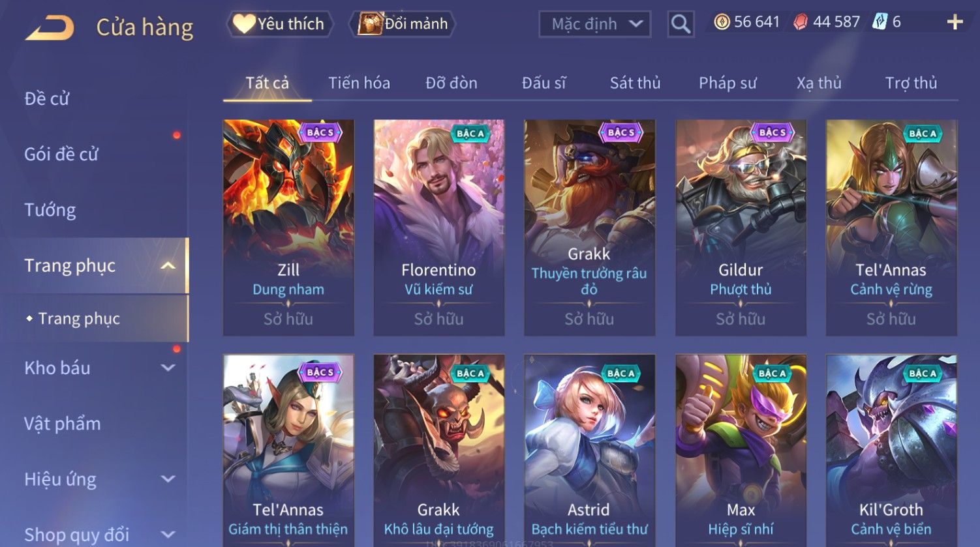Switch to the Sát thủ tab
The image size is (980, 547).
[635, 83]
